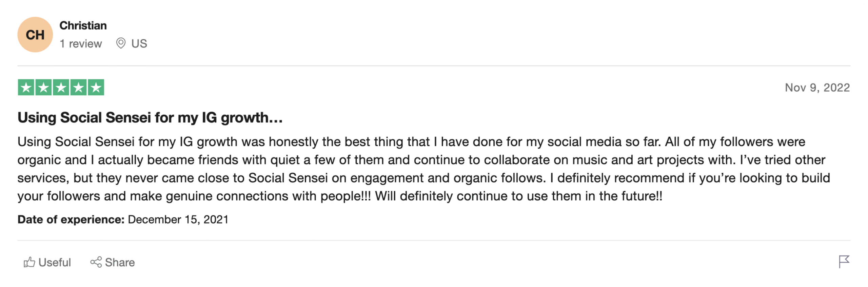The width and height of the screenshot is (868, 287).
Task: Click the second green rating star
Action: tap(44, 88)
